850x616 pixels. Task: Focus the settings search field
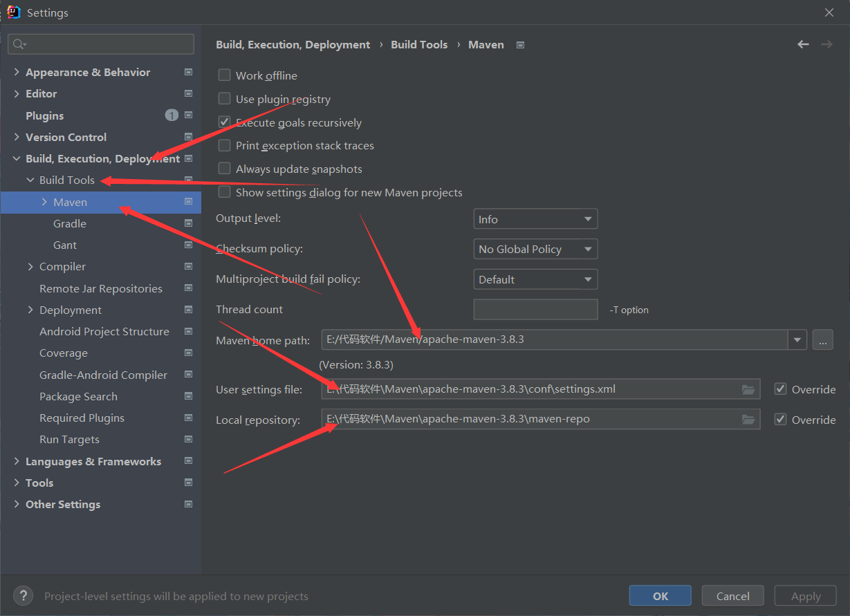pos(101,44)
